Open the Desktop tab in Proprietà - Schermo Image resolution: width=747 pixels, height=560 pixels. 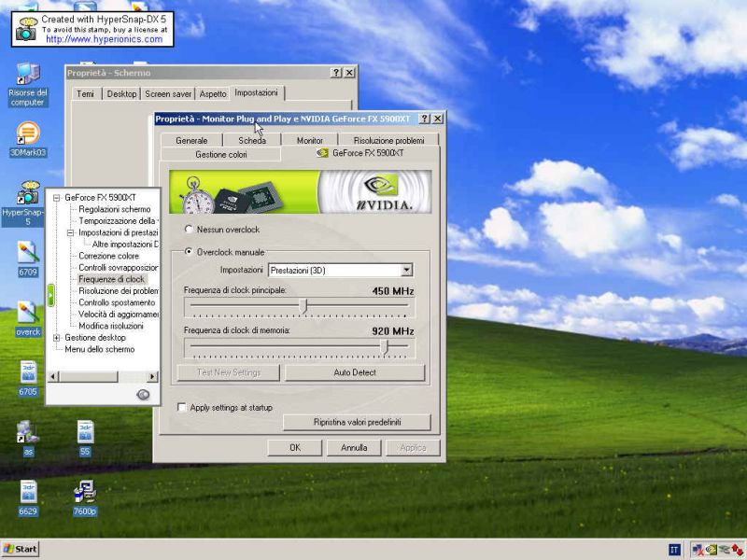point(121,94)
